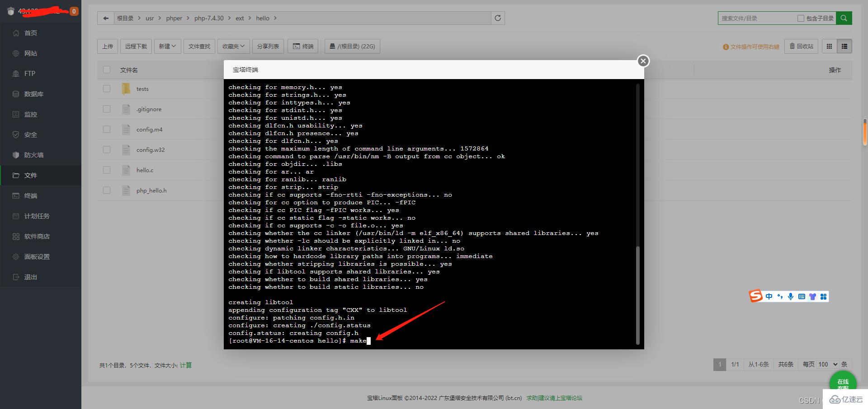The image size is (868, 409).
Task: Open the Sogou skin shirt icon
Action: tap(812, 296)
